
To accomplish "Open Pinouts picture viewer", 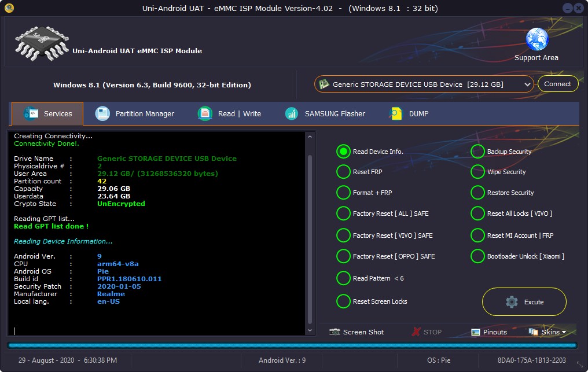I will click(x=489, y=332).
